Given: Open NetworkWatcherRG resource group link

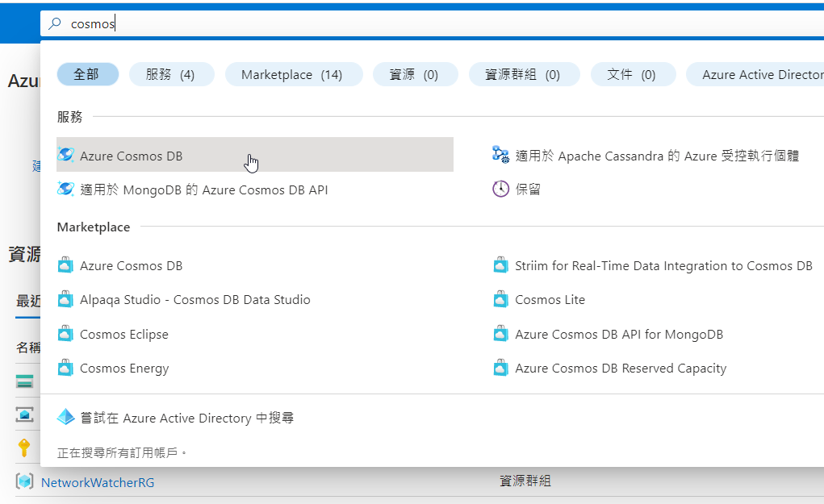Looking at the screenshot, I should tap(98, 482).
